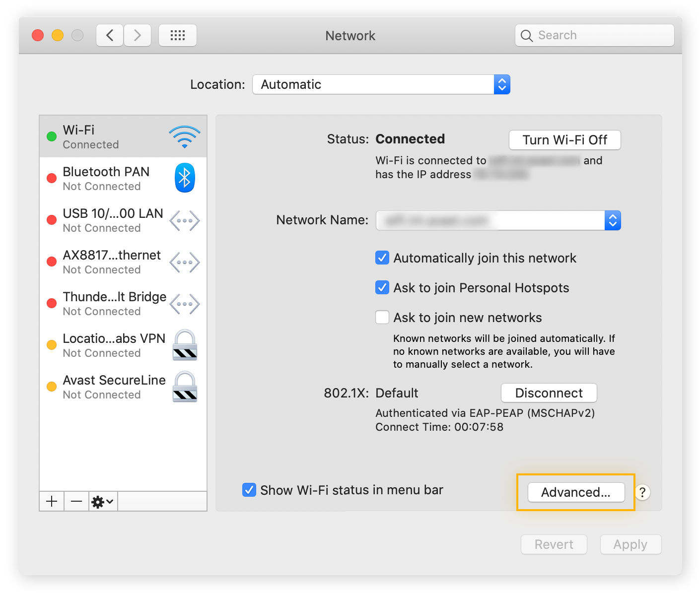Click the help question mark icon
Image resolution: width=700 pixels, height=593 pixels.
click(642, 492)
